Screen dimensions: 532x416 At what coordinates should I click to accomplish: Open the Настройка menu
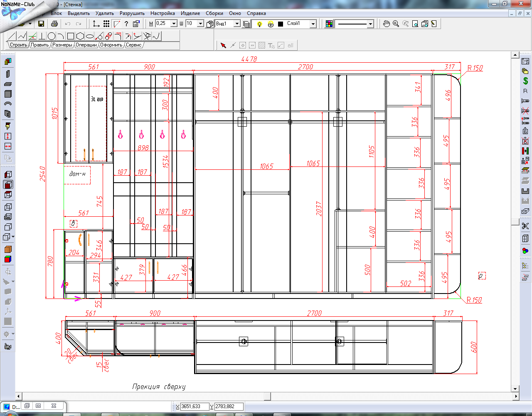[163, 13]
